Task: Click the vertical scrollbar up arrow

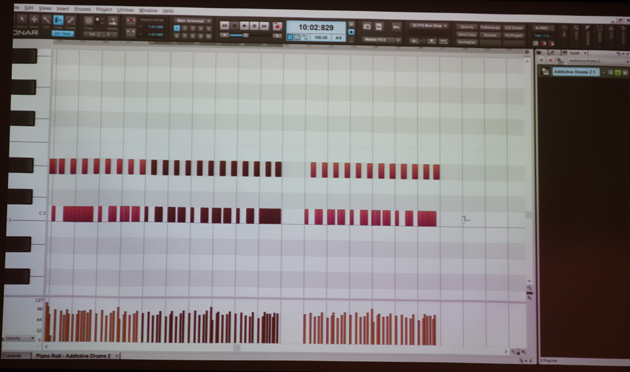Action: [527, 62]
